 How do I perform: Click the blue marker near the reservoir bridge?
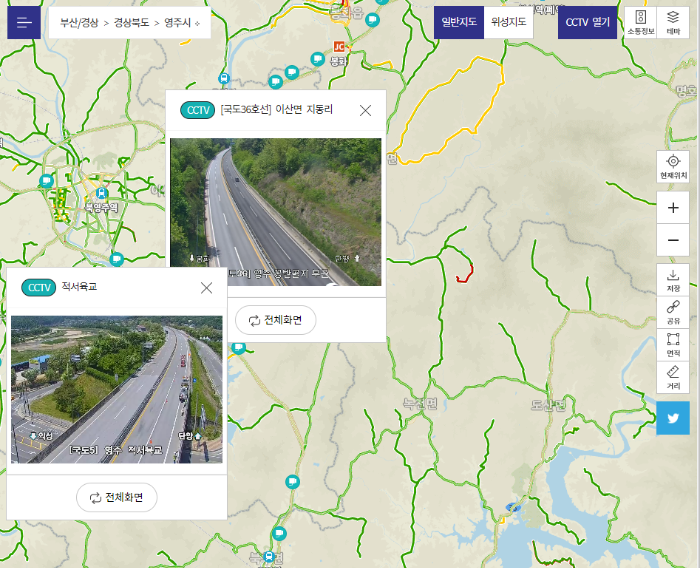point(513,507)
